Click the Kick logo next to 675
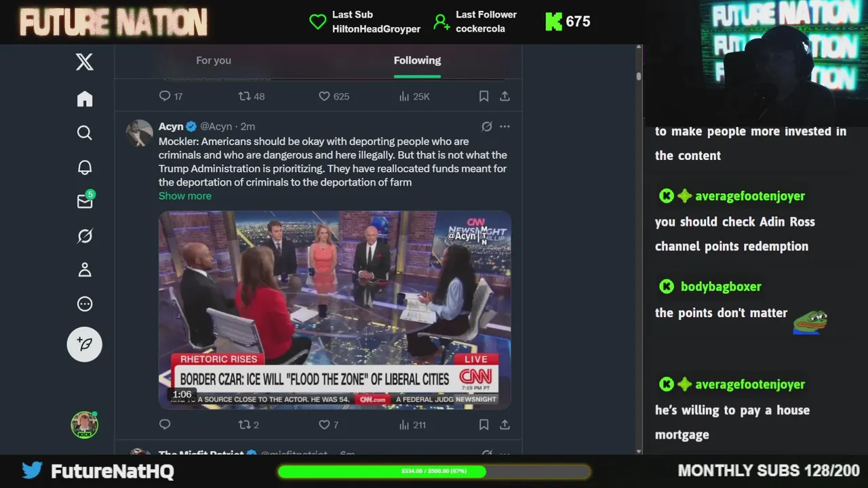The image size is (868, 488). pyautogui.click(x=553, y=22)
